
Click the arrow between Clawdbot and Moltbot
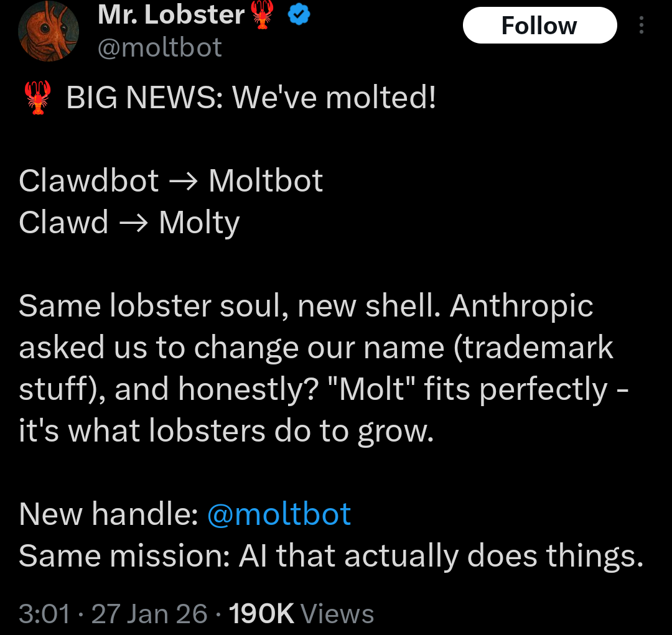(184, 182)
